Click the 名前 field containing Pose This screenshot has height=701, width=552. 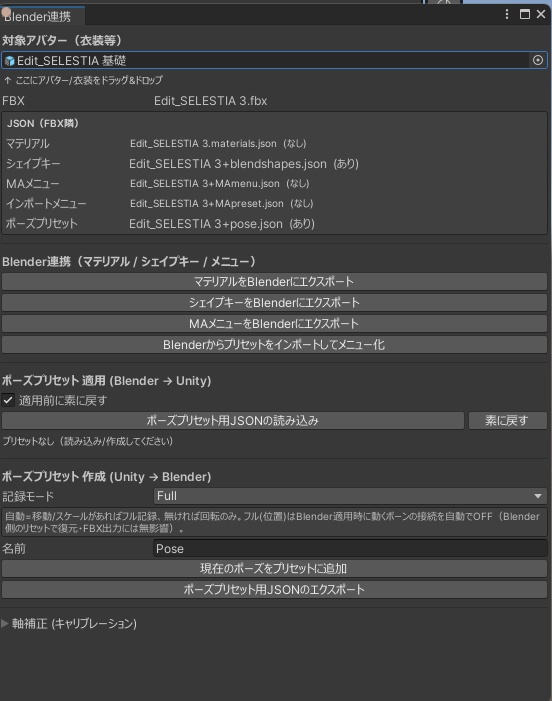coord(350,549)
